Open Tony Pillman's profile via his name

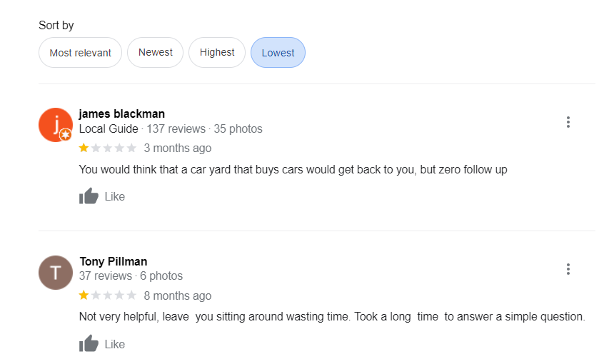pyautogui.click(x=113, y=261)
